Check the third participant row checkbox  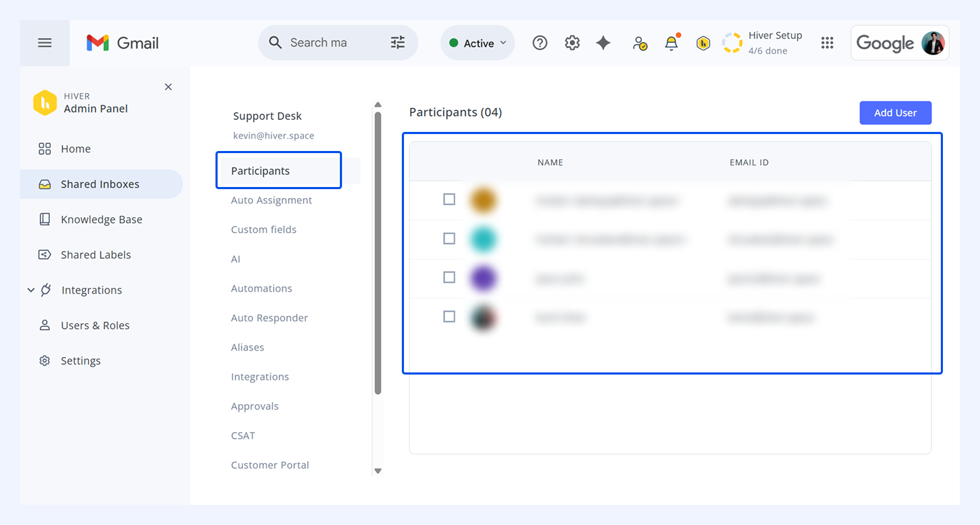[x=449, y=277]
